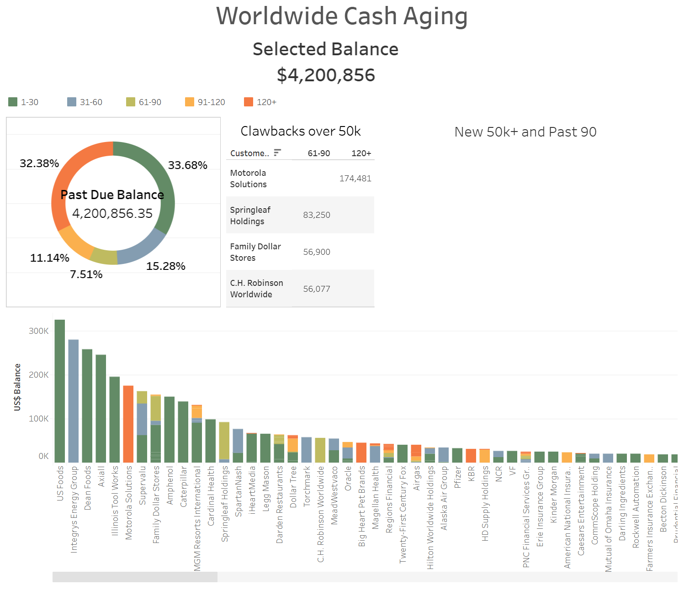Click the 56,900 value cell

click(x=317, y=252)
